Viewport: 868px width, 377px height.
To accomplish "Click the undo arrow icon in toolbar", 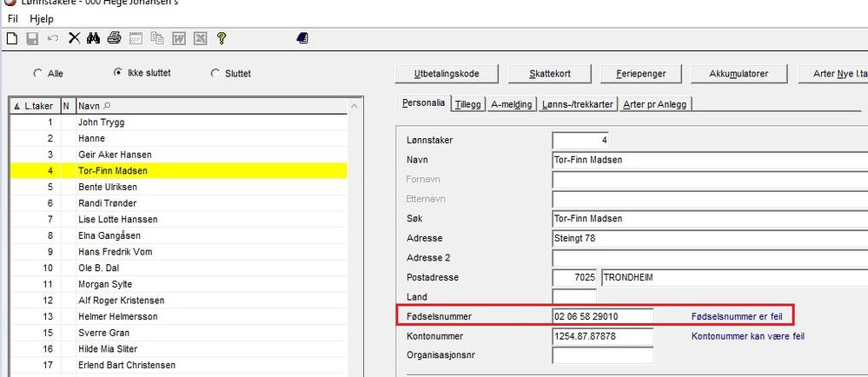I will [x=53, y=38].
